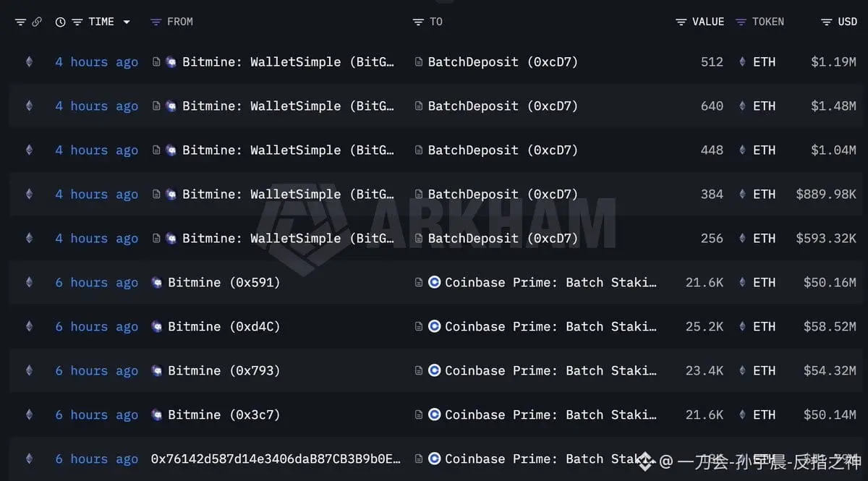Viewport: 868px width, 481px height.
Task: Open the Bitmine (0x591) sender address
Action: click(x=224, y=282)
